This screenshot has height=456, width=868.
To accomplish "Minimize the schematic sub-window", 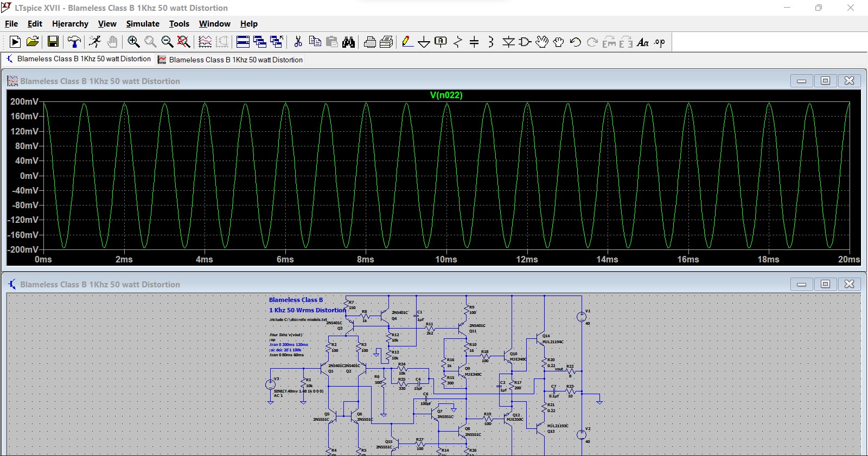I will [801, 284].
